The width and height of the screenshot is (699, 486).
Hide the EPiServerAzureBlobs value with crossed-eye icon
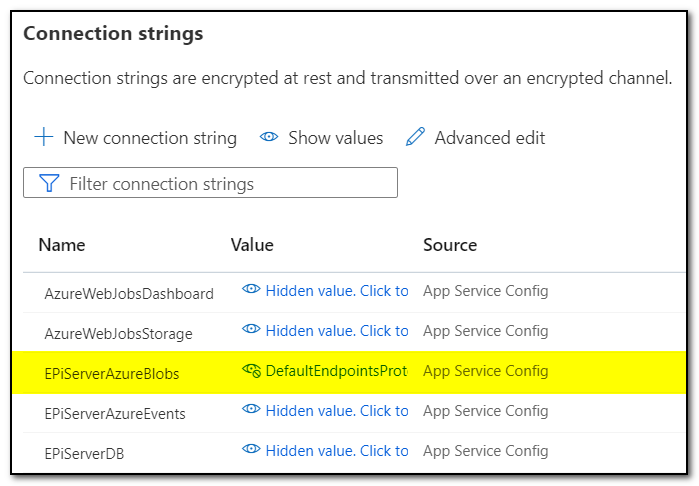(x=252, y=371)
